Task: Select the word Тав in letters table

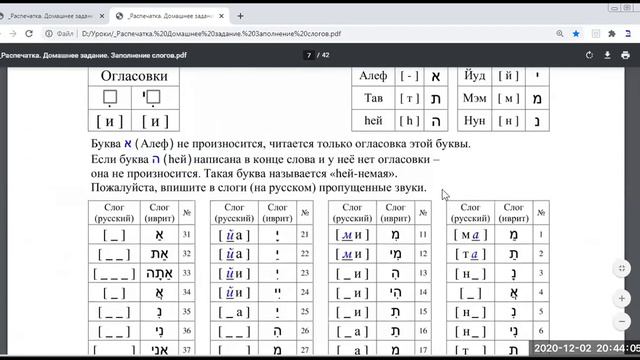Action: (x=373, y=98)
